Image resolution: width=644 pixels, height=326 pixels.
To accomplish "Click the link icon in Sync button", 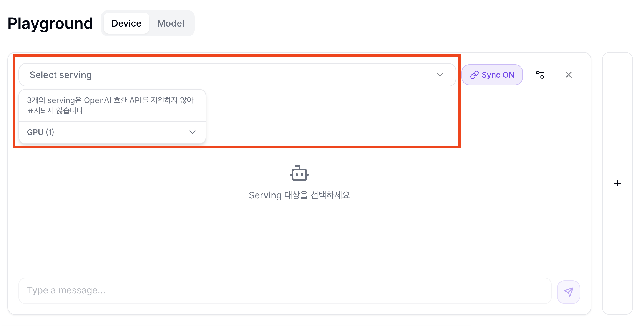I will [474, 75].
